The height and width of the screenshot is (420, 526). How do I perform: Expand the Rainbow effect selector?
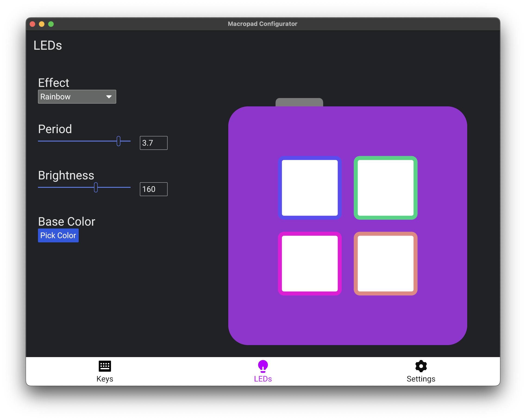pyautogui.click(x=76, y=97)
